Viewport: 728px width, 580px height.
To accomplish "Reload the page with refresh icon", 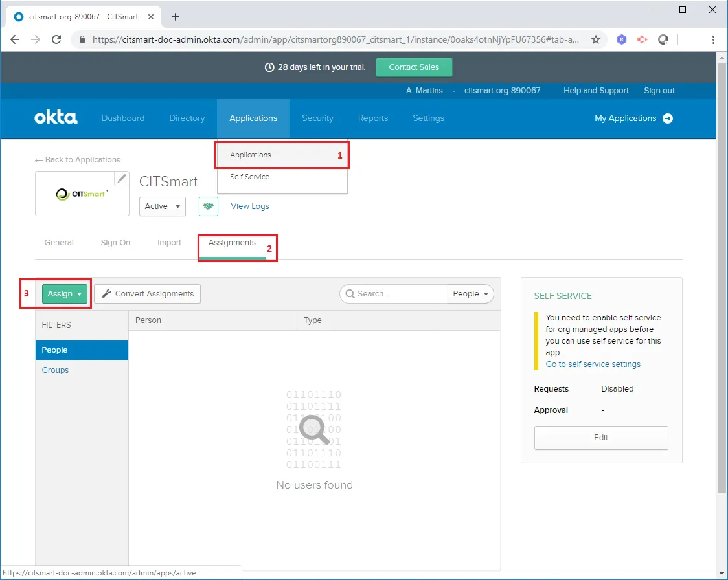I will coord(56,40).
